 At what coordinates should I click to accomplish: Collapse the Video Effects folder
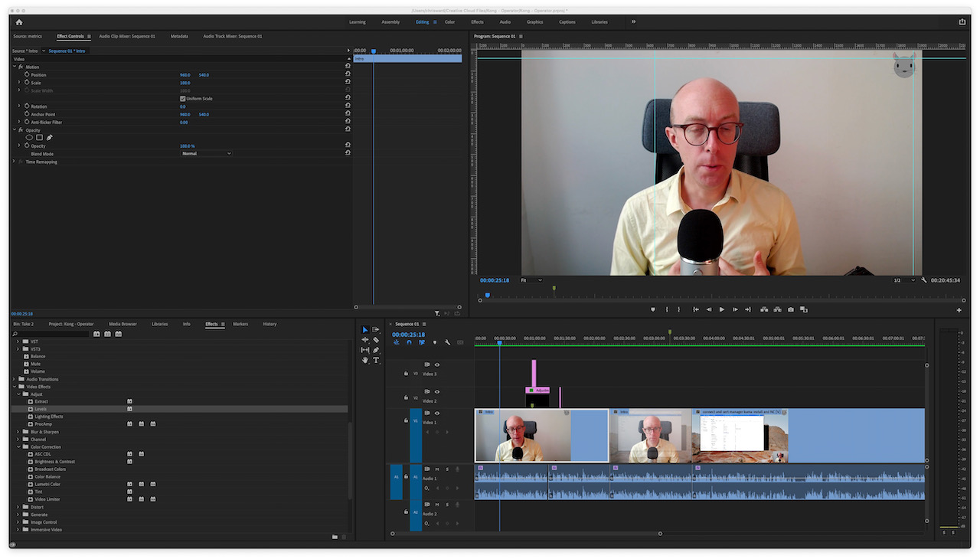(15, 387)
